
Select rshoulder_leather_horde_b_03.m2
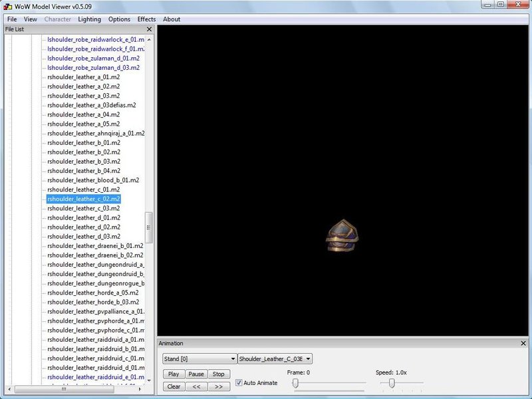click(93, 302)
